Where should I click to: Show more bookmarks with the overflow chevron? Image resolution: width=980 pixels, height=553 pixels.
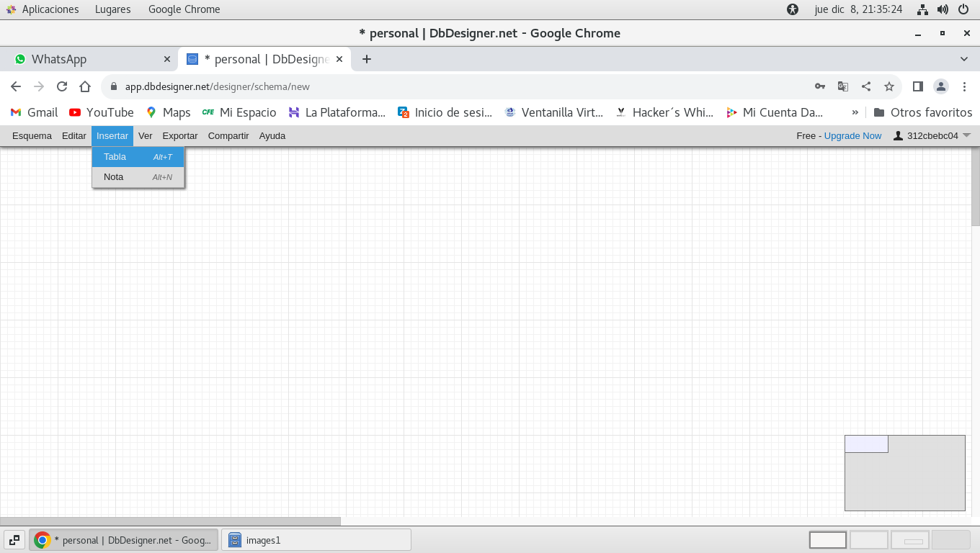(x=855, y=112)
